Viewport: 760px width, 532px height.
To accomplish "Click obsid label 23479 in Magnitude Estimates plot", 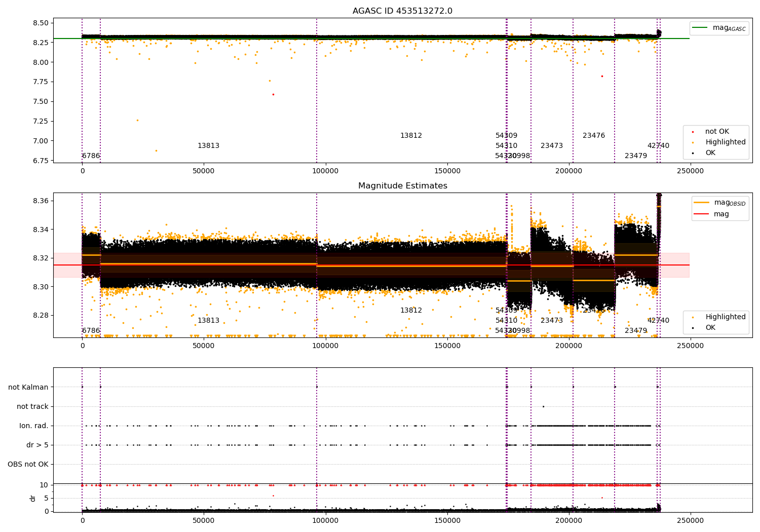I will [x=636, y=331].
